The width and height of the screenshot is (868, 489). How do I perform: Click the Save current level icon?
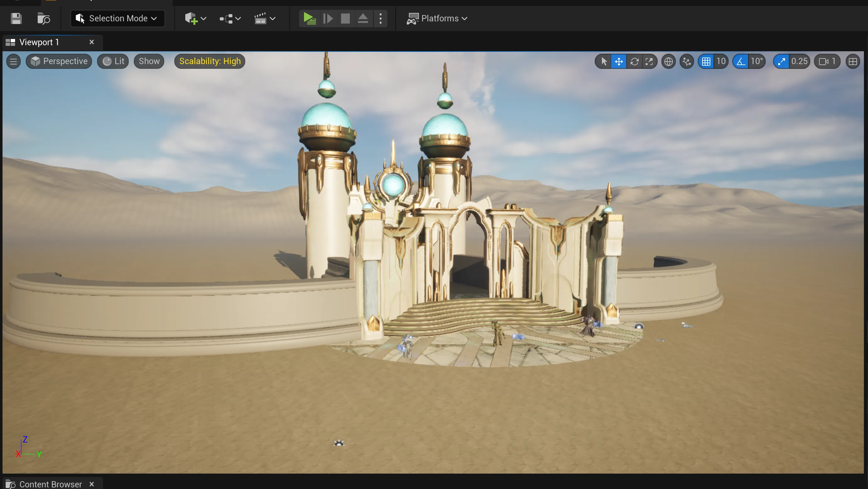click(x=16, y=19)
